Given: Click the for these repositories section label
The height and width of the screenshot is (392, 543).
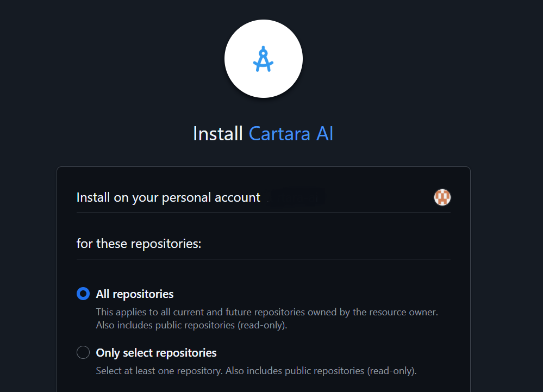Looking at the screenshot, I should pyautogui.click(x=139, y=244).
